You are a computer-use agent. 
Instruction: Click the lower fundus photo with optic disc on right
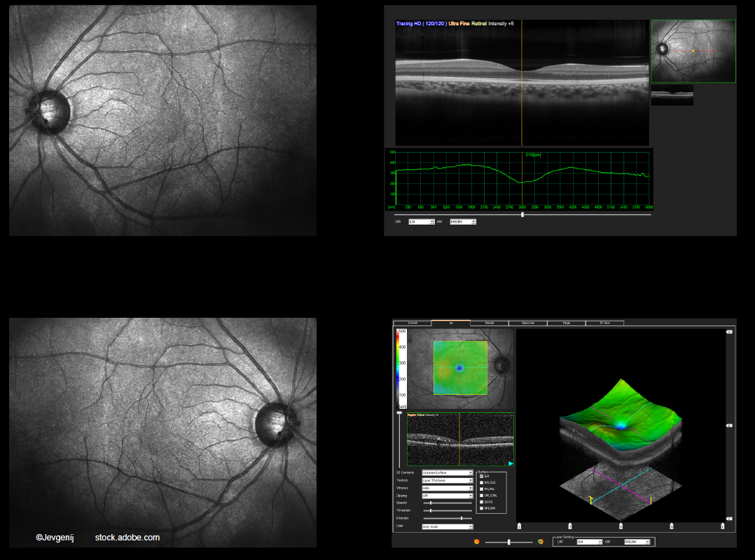(x=162, y=433)
